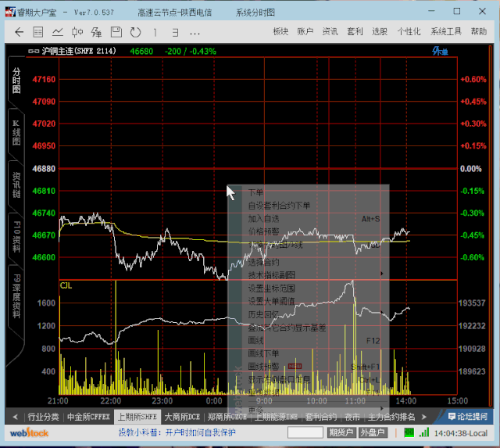
Task: Open the 论坛提问 link
Action: click(x=472, y=417)
